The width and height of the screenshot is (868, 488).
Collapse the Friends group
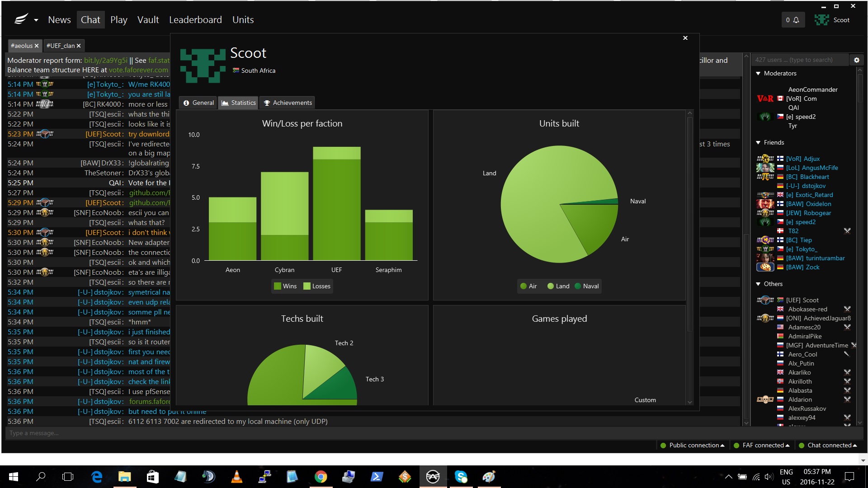[758, 142]
